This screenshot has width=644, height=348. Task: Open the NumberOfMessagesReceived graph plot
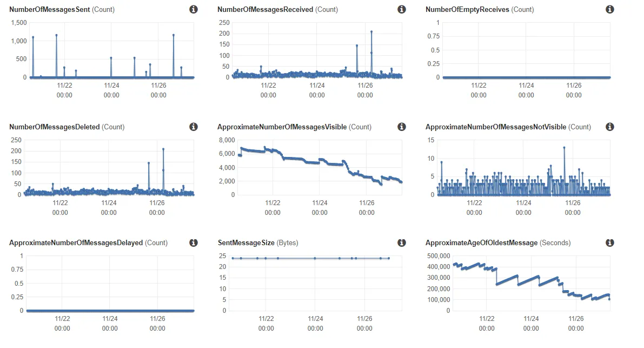pyautogui.click(x=317, y=50)
